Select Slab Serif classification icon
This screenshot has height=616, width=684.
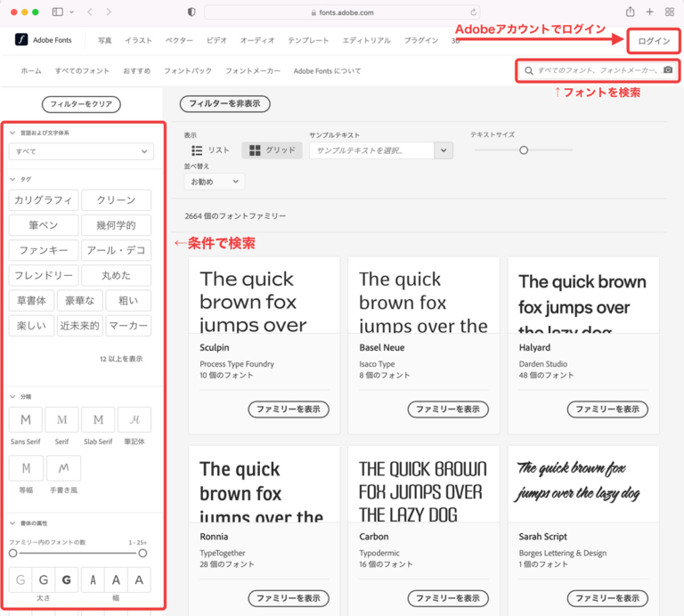point(98,419)
